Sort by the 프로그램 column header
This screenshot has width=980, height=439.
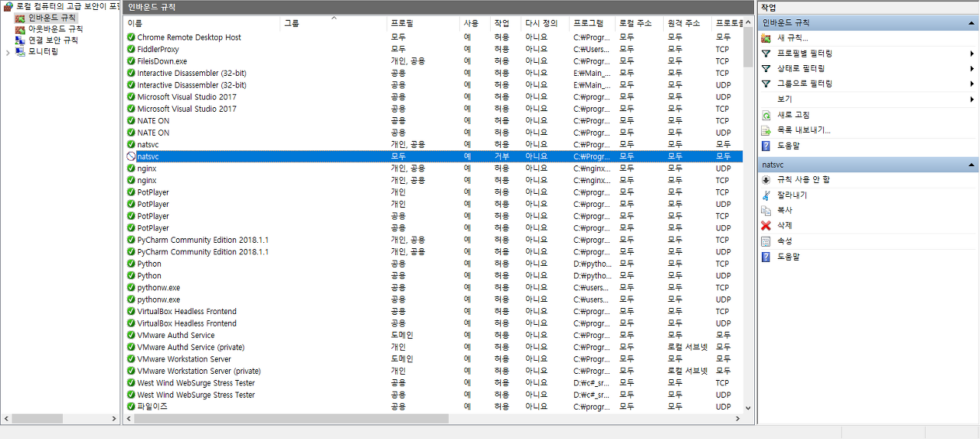[592, 24]
